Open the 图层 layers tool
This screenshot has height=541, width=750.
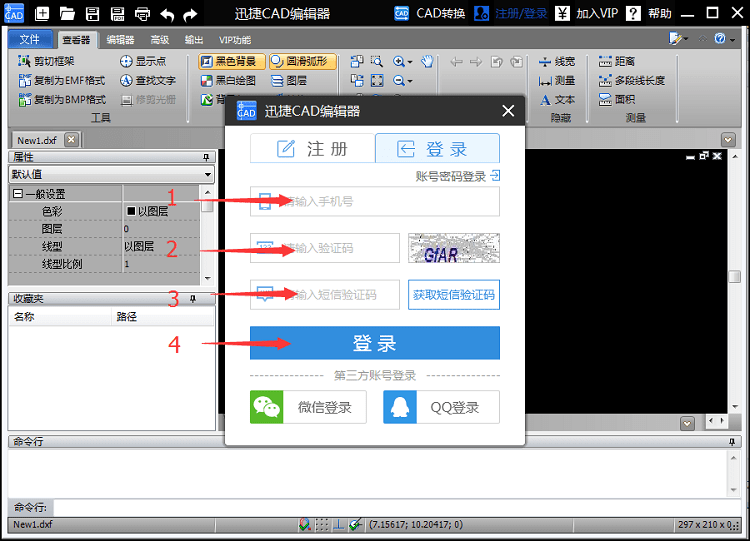coord(289,81)
